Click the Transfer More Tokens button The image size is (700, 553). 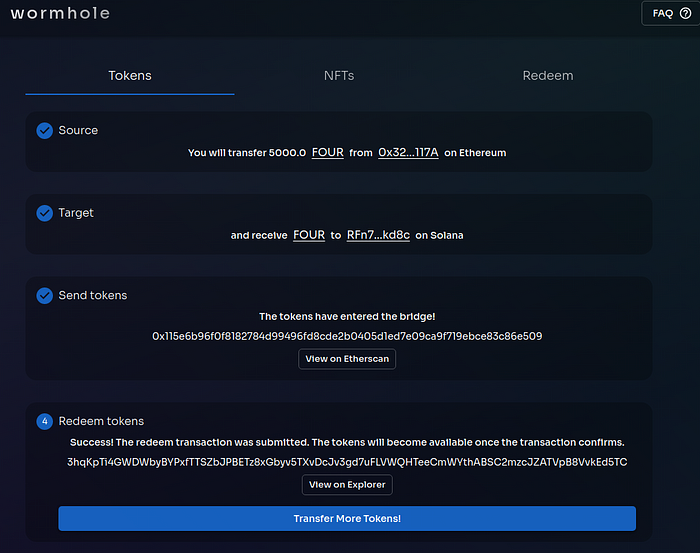[x=347, y=519]
